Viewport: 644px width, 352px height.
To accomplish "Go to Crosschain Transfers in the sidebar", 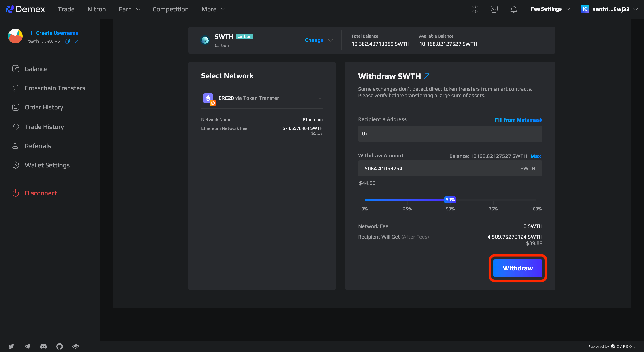I will click(55, 88).
